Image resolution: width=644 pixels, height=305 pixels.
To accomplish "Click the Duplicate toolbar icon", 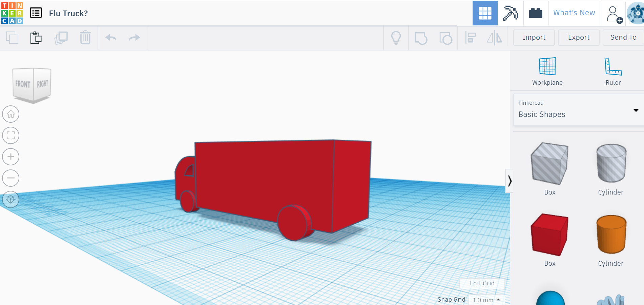I will click(61, 38).
